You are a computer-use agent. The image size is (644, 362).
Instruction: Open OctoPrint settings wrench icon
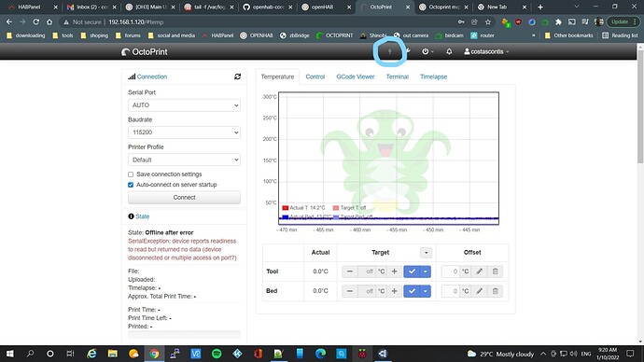pyautogui.click(x=408, y=51)
